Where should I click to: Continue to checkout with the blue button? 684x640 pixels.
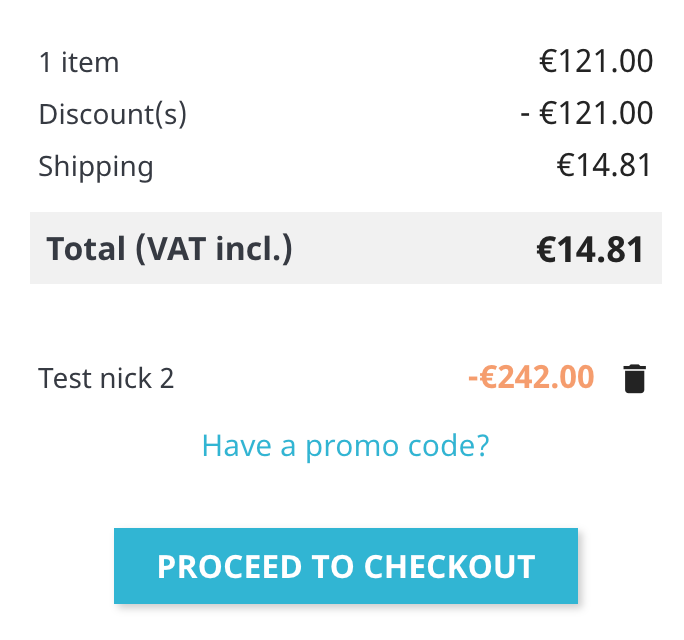pos(345,566)
